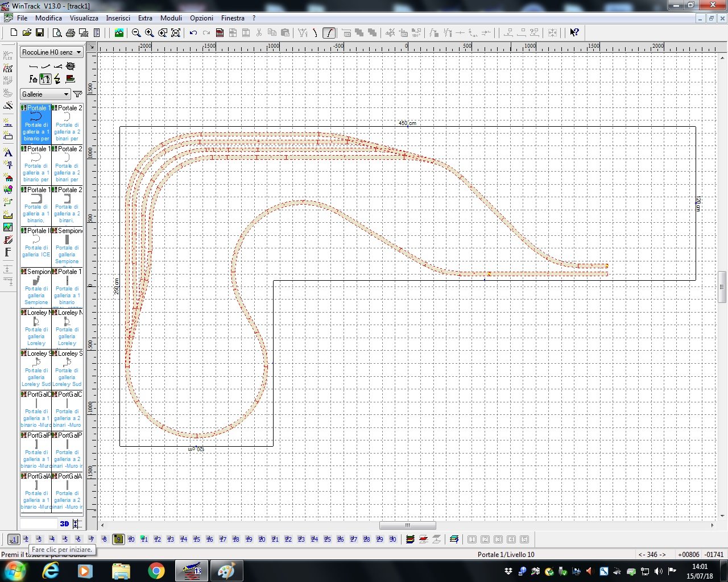Select the Portale ICE gallery item

[36, 246]
